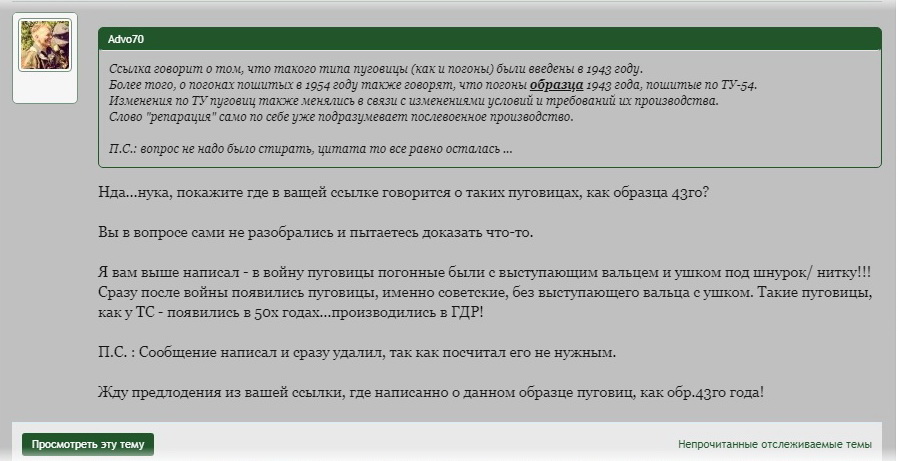Click quote line starting 'Слово "репарация"'
This screenshot has height=461, width=898.
click(341, 117)
